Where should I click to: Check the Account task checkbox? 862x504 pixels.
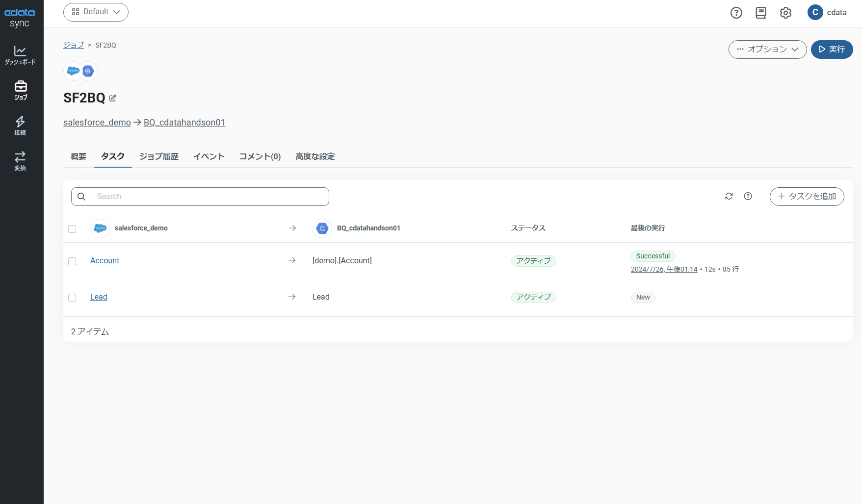(72, 261)
